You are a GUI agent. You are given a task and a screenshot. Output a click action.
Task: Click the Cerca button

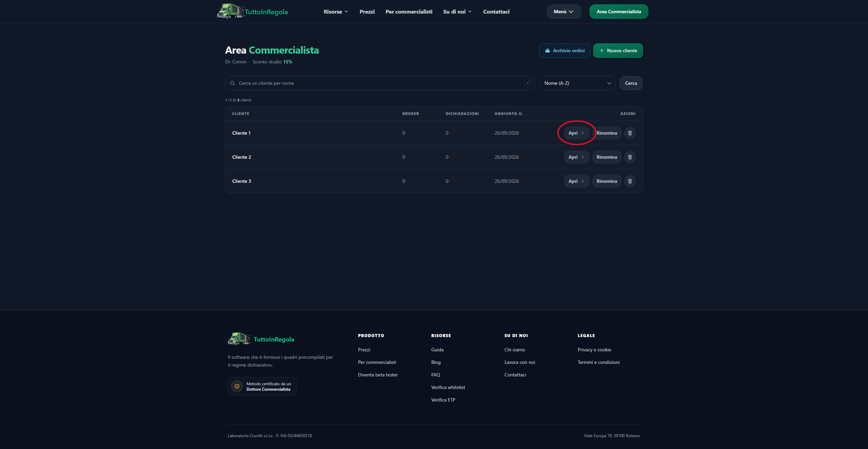click(x=631, y=83)
